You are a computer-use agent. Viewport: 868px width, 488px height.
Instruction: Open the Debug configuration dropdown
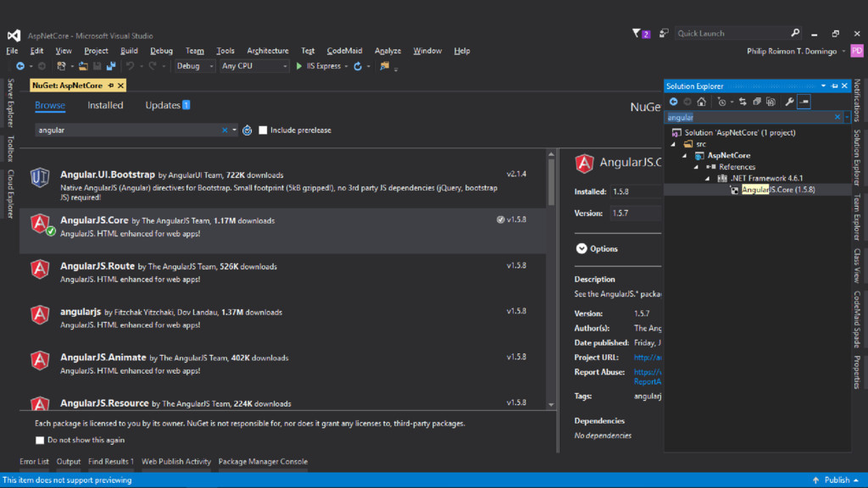click(195, 66)
